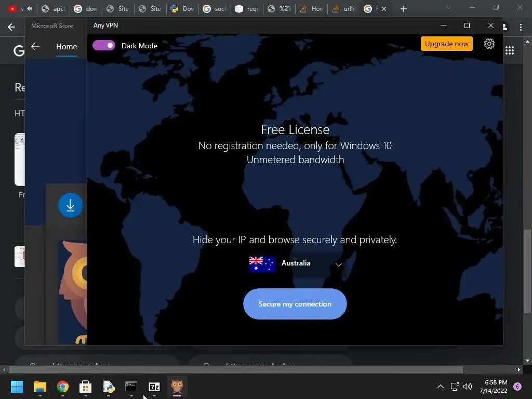Open Chrome three-dot menu
Viewport: 532px width, 399px height.
[521, 27]
